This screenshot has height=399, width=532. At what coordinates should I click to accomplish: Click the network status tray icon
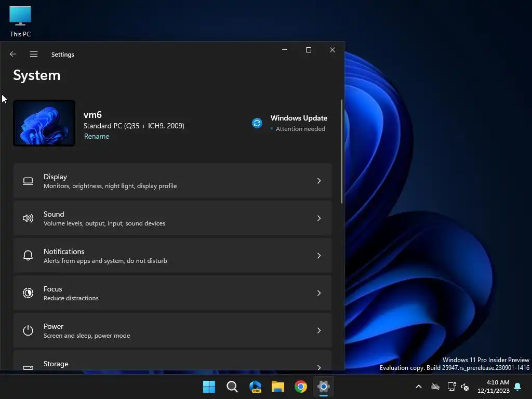[x=451, y=387]
